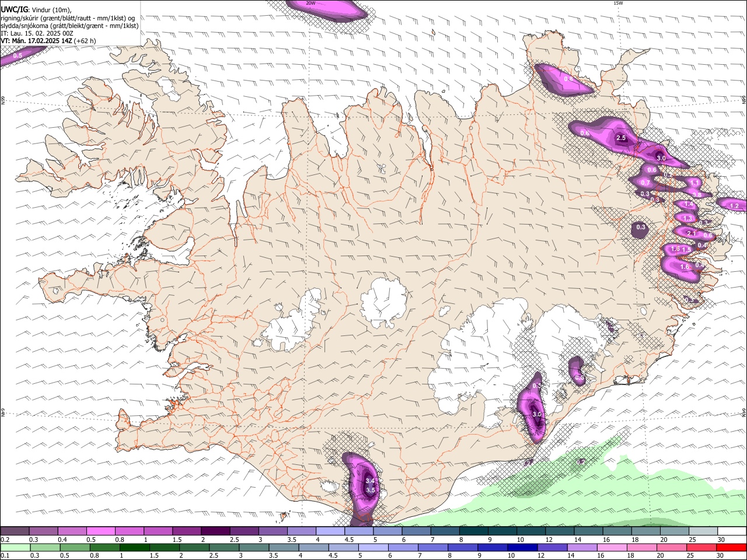This screenshot has width=747, height=560.
Task: Pick the deep blue bottom-row swatch at 10
Action: (x=522, y=548)
